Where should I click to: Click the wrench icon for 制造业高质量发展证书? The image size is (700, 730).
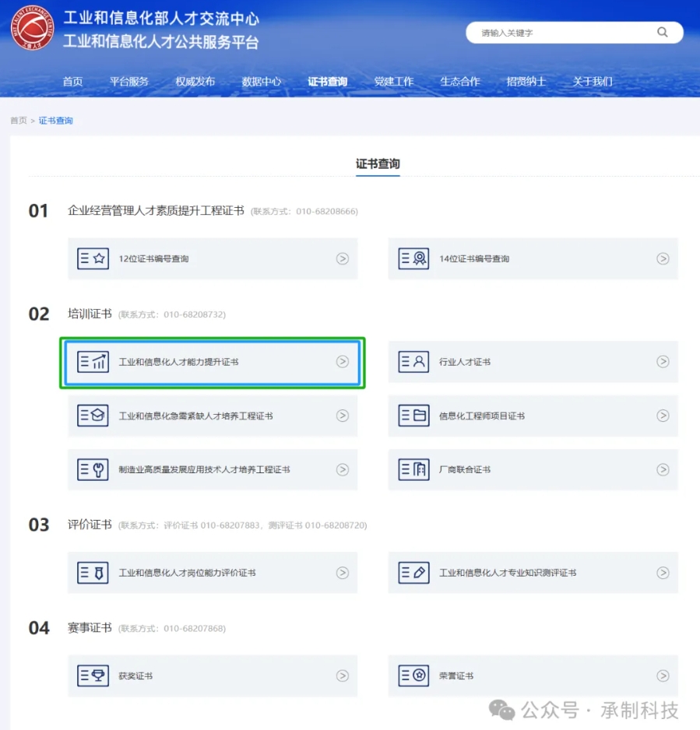pos(93,469)
